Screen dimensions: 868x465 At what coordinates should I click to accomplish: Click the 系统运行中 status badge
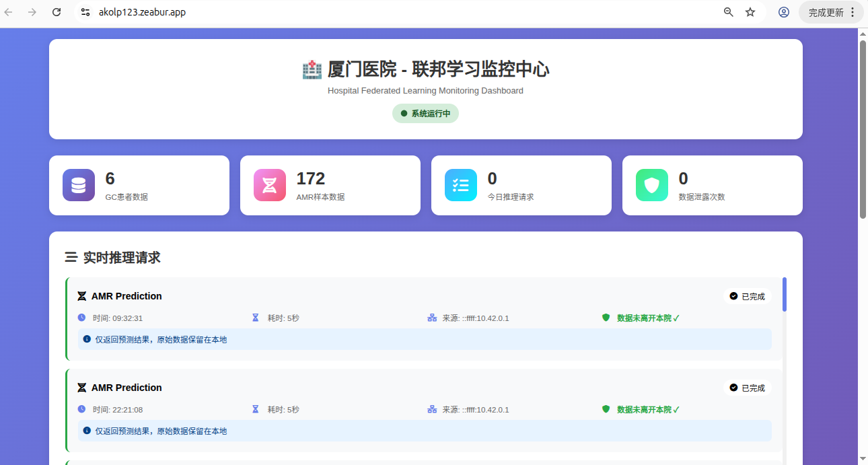(x=425, y=113)
